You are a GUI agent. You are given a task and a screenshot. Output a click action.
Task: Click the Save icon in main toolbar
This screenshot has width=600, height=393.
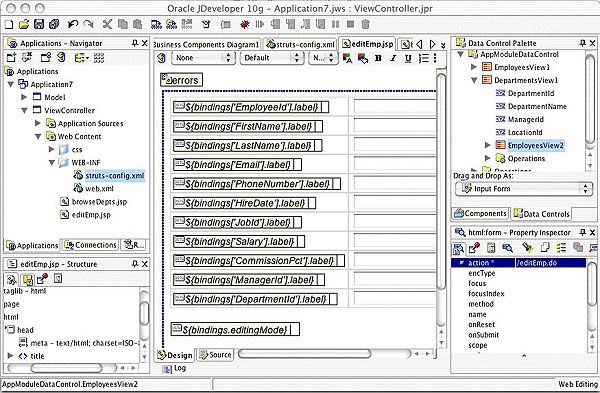pos(39,24)
